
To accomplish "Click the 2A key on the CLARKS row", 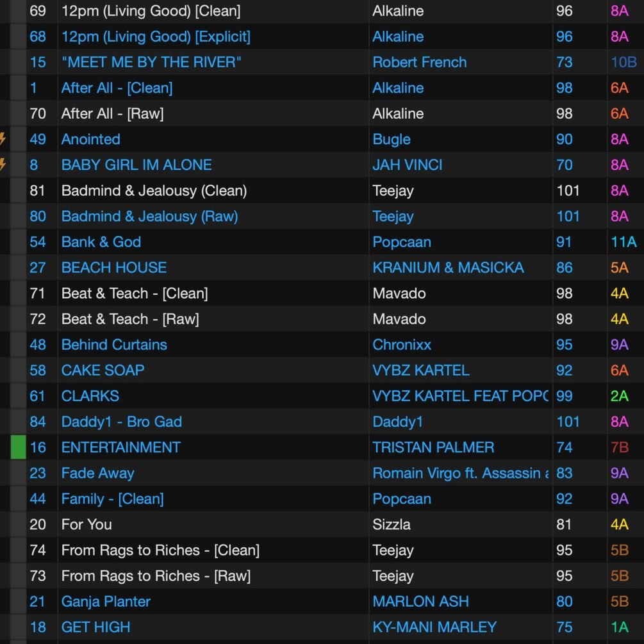I will [620, 396].
